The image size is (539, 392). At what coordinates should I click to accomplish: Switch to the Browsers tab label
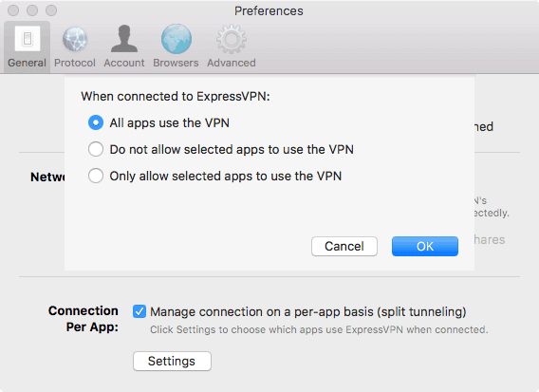(176, 63)
